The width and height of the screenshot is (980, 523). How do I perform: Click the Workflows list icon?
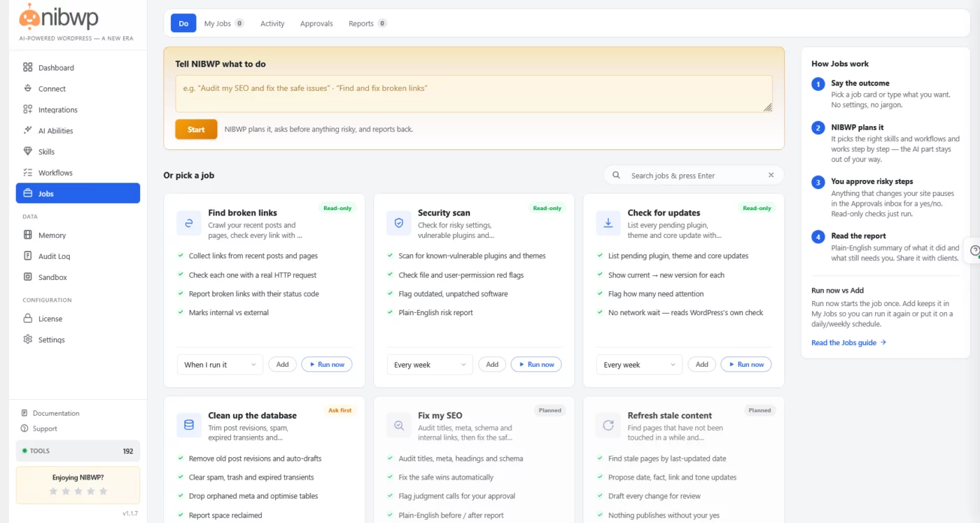(x=28, y=173)
